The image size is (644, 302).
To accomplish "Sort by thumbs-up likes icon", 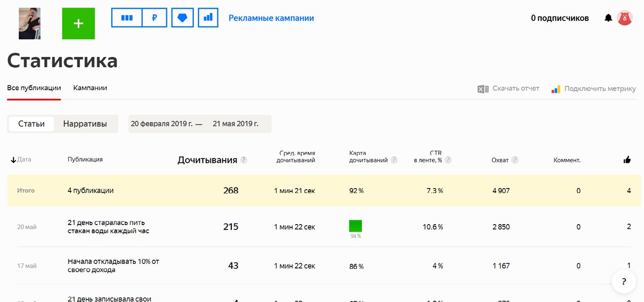I will (627, 160).
